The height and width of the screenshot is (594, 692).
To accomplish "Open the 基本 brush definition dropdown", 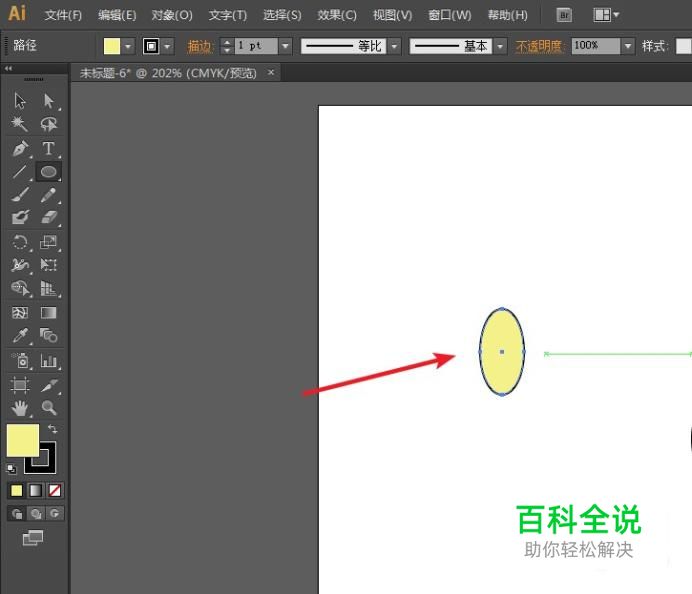I will (500, 46).
